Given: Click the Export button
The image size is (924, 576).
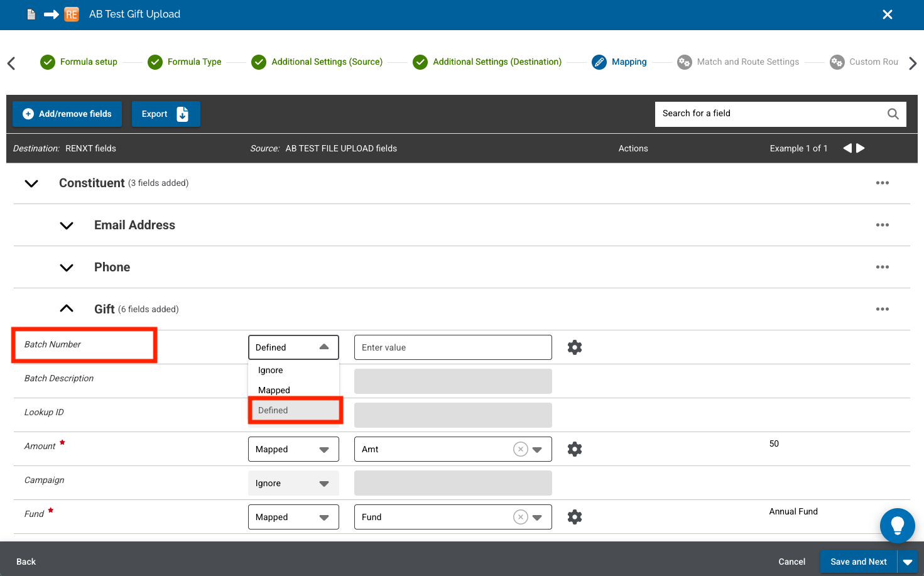Looking at the screenshot, I should (166, 114).
